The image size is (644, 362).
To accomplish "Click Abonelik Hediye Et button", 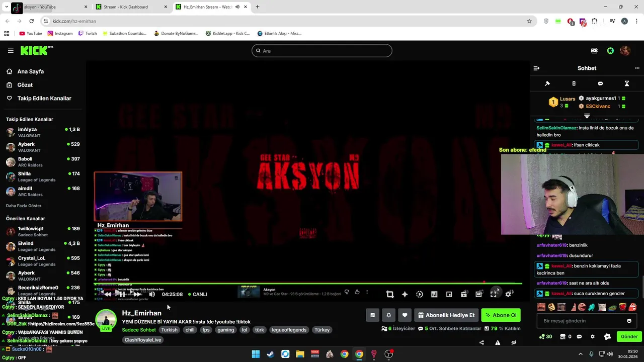I will pyautogui.click(x=446, y=315).
